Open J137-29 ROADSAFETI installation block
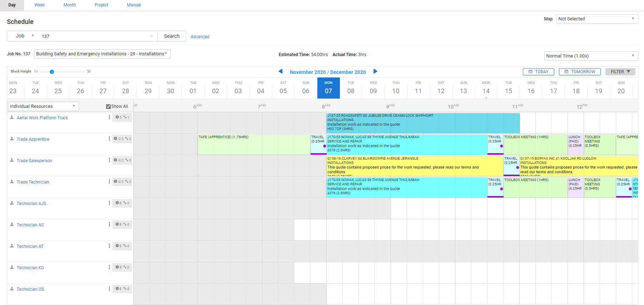This screenshot has width=644, height=305. 423,123
